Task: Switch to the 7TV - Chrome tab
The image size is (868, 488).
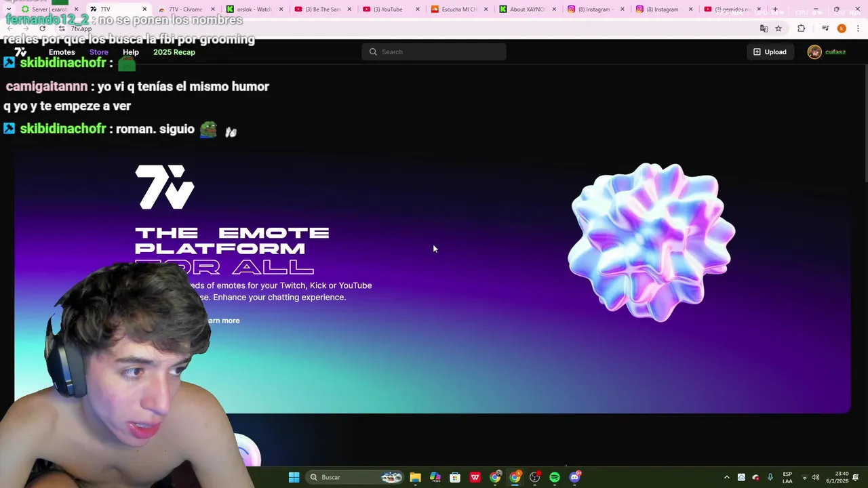Action: pos(185,9)
